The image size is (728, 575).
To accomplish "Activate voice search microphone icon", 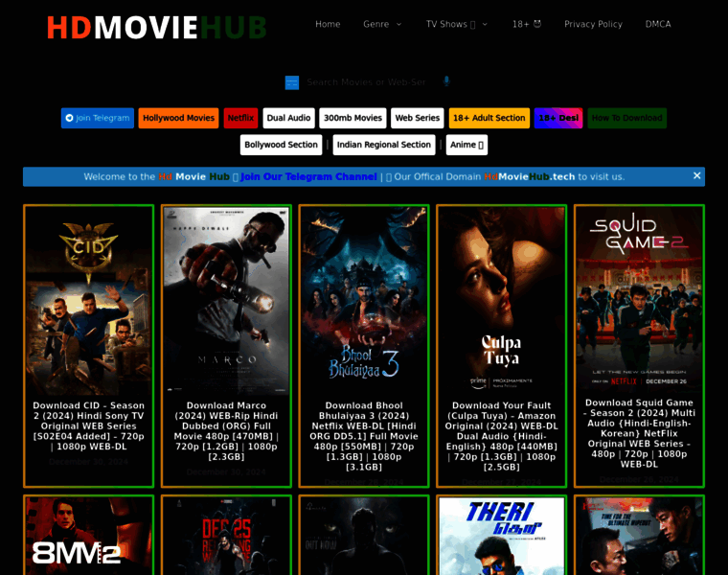I will (x=446, y=81).
